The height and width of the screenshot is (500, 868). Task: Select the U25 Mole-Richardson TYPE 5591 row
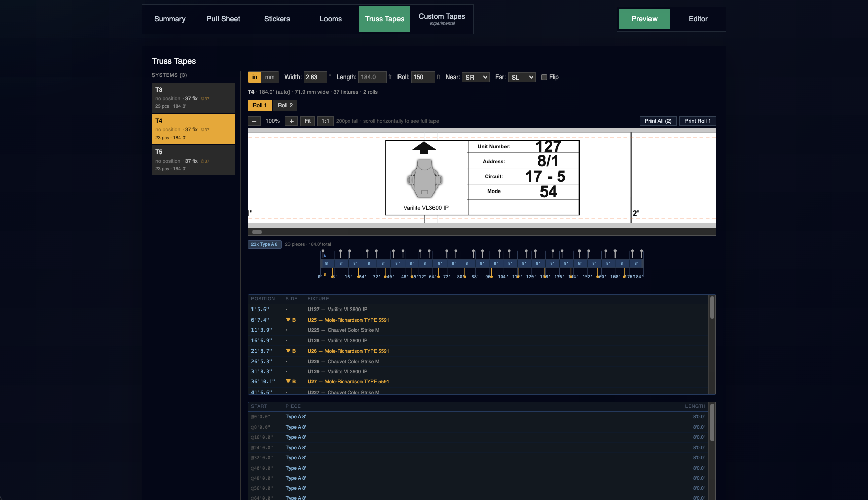point(478,320)
